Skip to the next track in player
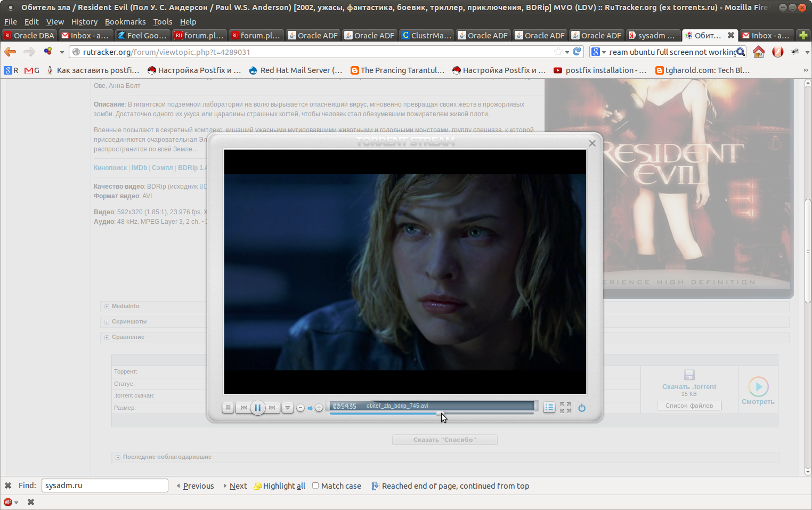 272,408
